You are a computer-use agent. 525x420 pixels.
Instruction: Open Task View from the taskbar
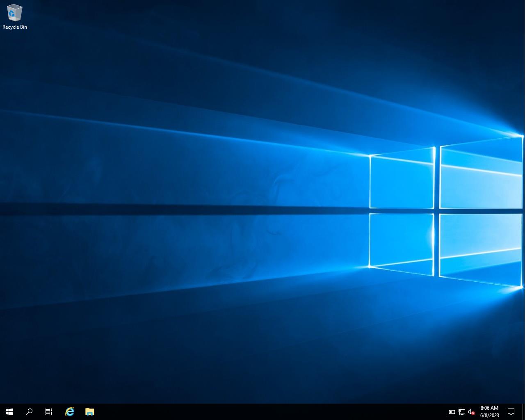[49, 411]
